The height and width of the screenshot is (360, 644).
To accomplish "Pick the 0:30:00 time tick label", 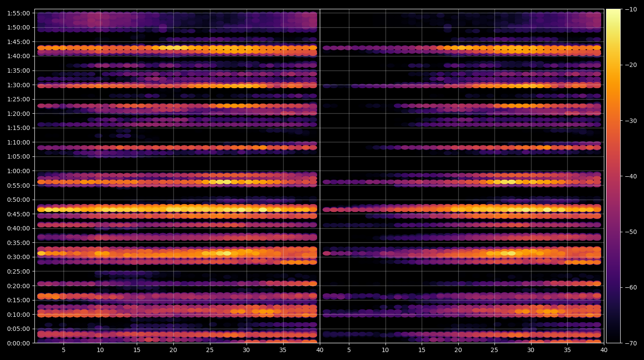I will [19, 257].
